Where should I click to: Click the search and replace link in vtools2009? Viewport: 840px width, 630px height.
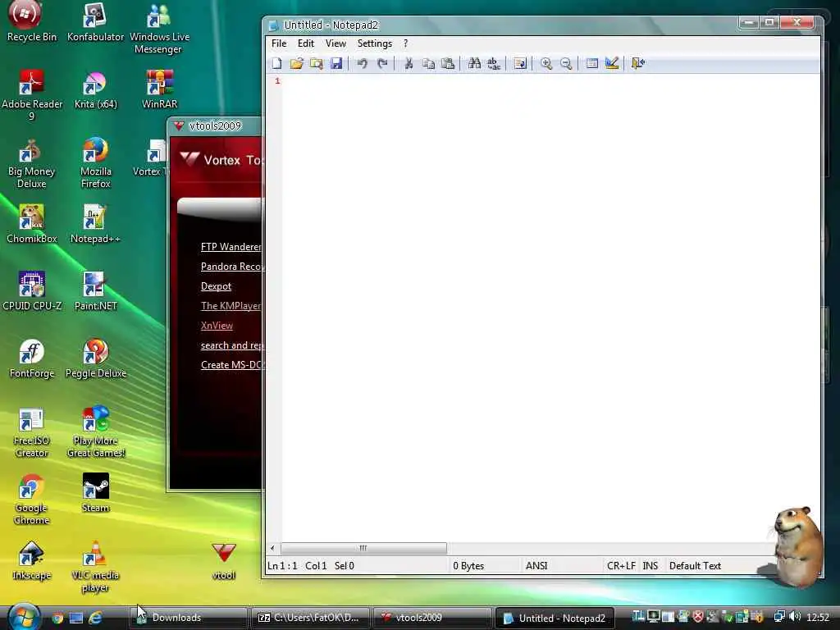tap(231, 345)
